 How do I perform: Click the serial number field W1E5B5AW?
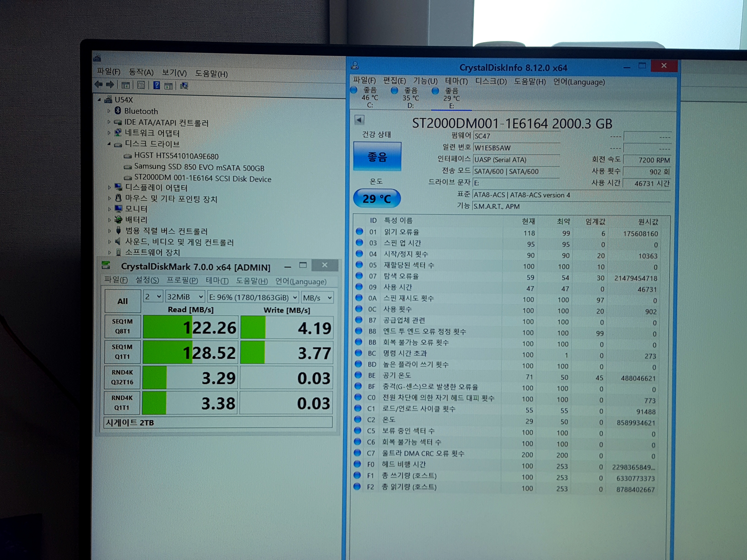(516, 148)
